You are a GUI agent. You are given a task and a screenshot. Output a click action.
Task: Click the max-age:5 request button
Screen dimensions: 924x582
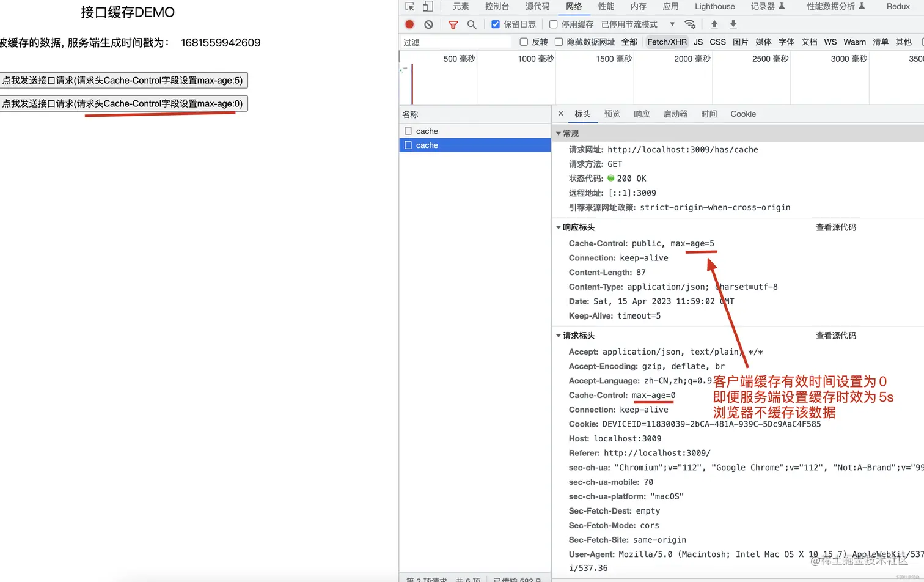(x=123, y=80)
